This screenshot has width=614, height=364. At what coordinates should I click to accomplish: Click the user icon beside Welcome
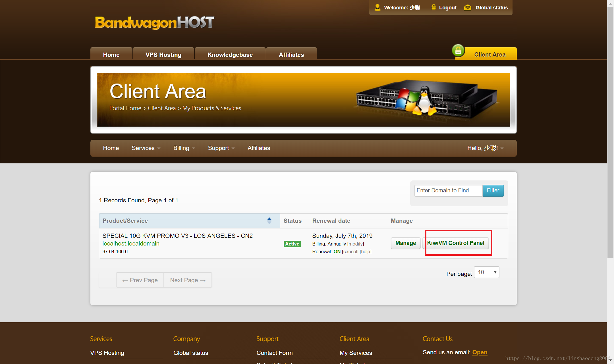377,7
